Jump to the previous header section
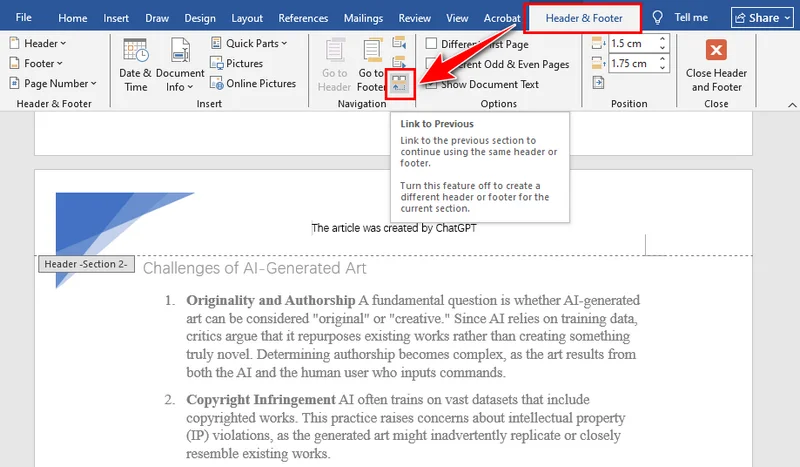This screenshot has width=800, height=467. pyautogui.click(x=399, y=43)
